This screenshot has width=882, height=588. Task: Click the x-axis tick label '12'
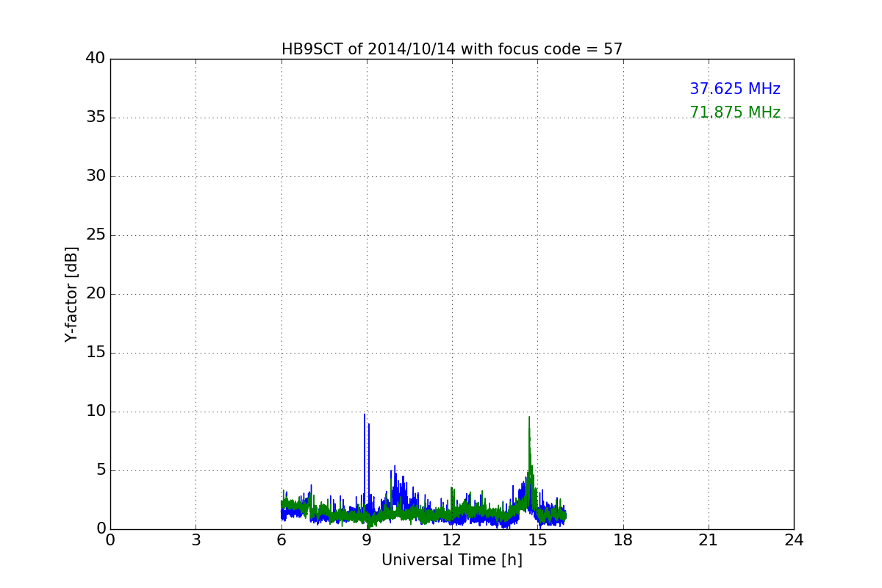coord(452,540)
